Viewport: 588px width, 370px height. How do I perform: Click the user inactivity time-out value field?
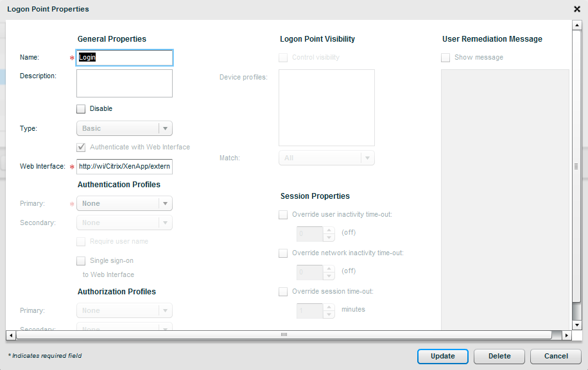(310, 233)
